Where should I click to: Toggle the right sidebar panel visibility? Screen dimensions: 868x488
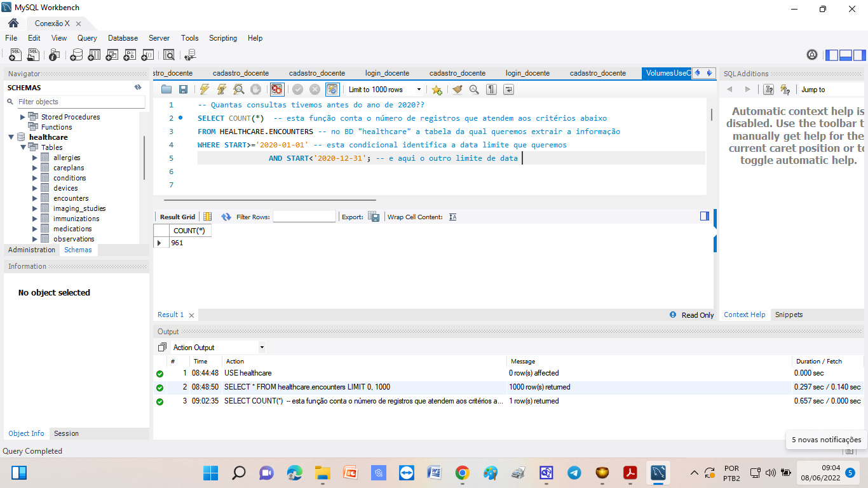859,55
